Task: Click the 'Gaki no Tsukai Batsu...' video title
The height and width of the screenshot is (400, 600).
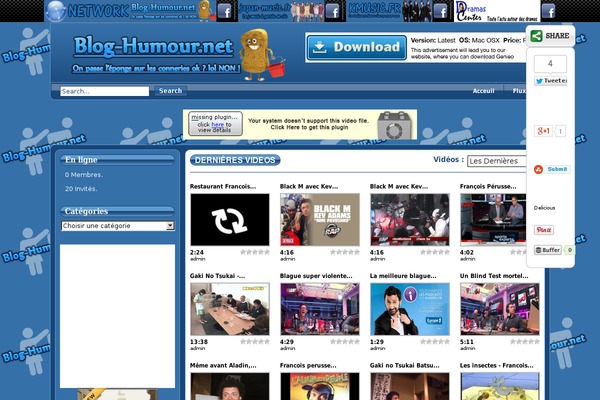Action: [404, 366]
